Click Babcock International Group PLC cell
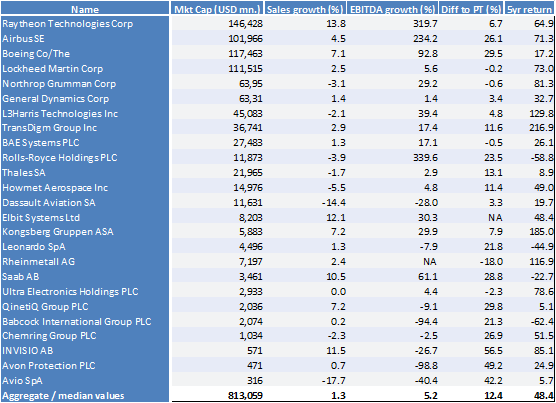556x403 pixels. pyautogui.click(x=85, y=321)
